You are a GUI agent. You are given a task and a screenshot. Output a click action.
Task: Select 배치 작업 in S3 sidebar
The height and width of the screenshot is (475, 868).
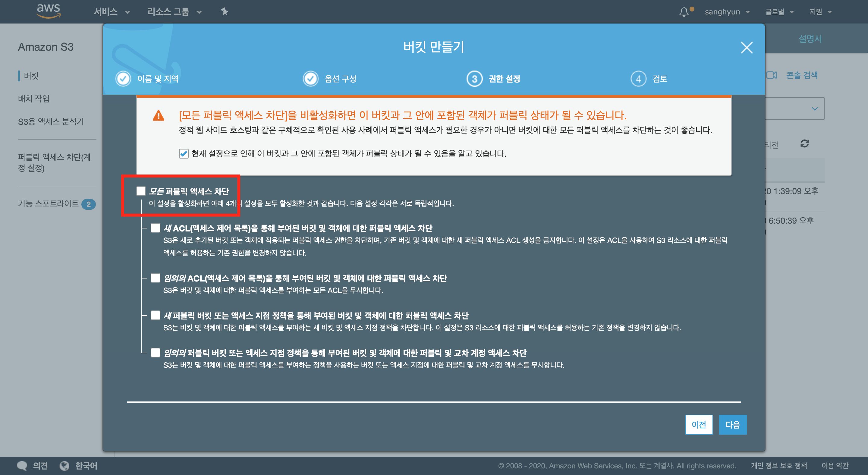click(x=34, y=98)
